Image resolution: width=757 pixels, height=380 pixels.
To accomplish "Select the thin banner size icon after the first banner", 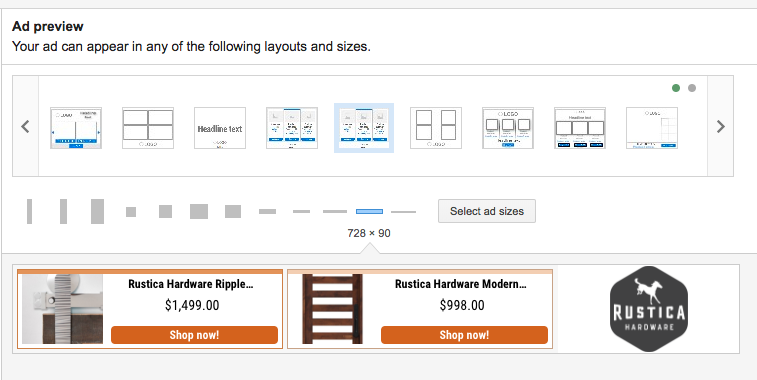I will click(301, 211).
